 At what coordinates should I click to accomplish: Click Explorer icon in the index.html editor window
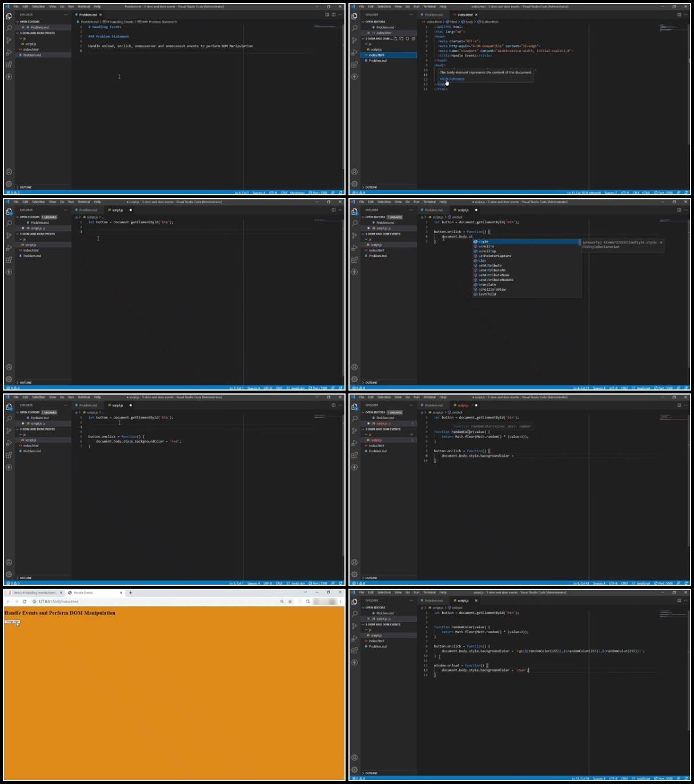click(x=354, y=15)
